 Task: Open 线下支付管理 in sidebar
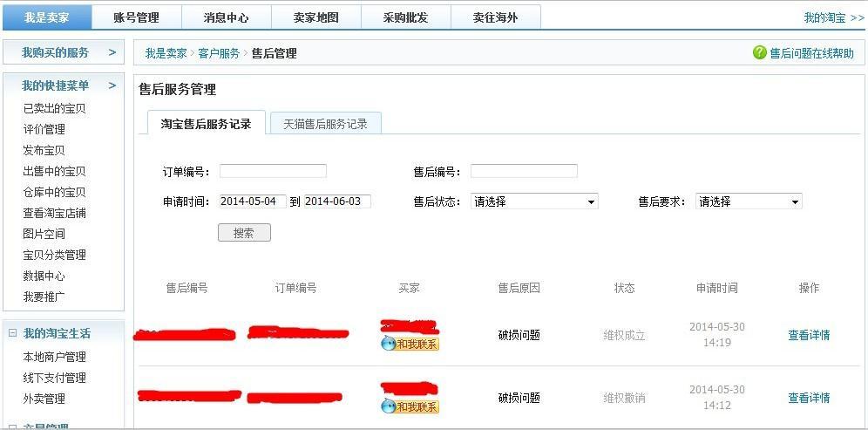(54, 378)
